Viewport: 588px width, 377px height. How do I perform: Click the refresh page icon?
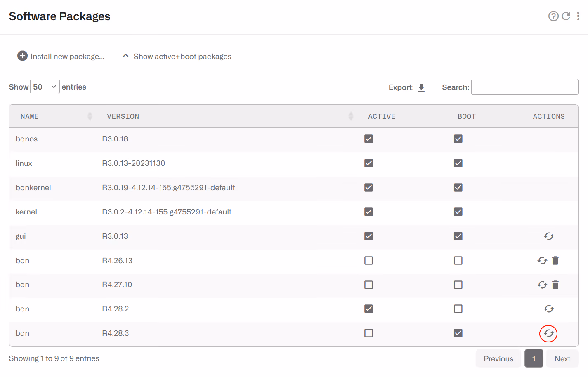(x=566, y=16)
